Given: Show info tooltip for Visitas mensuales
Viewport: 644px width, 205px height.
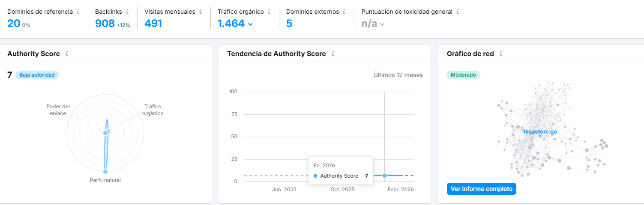Looking at the screenshot, I should 201,12.
